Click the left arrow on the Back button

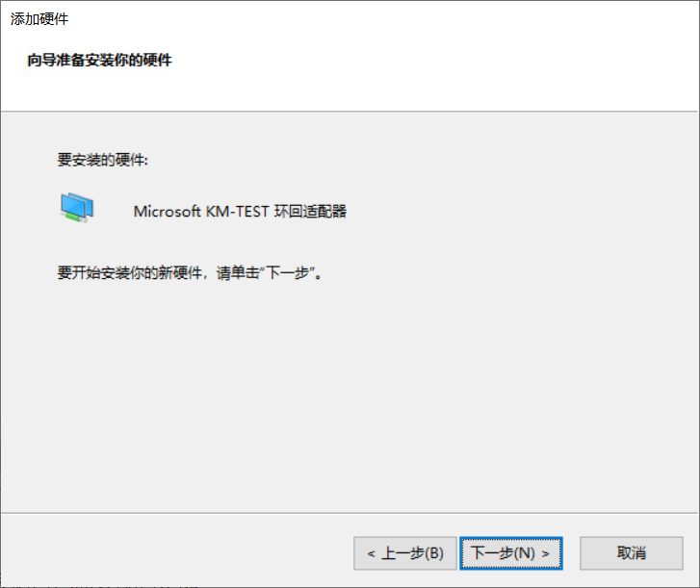[371, 554]
